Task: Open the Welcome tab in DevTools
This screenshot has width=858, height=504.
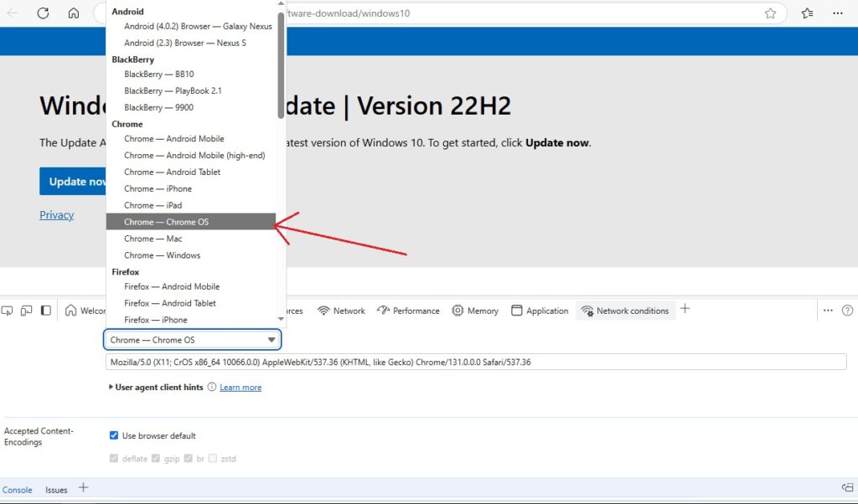Action: pos(85,311)
